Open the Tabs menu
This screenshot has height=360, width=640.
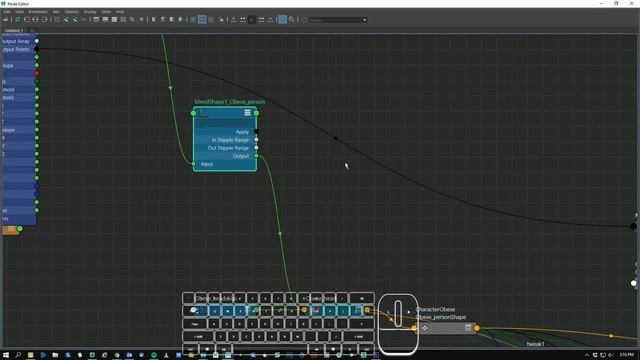point(56,12)
